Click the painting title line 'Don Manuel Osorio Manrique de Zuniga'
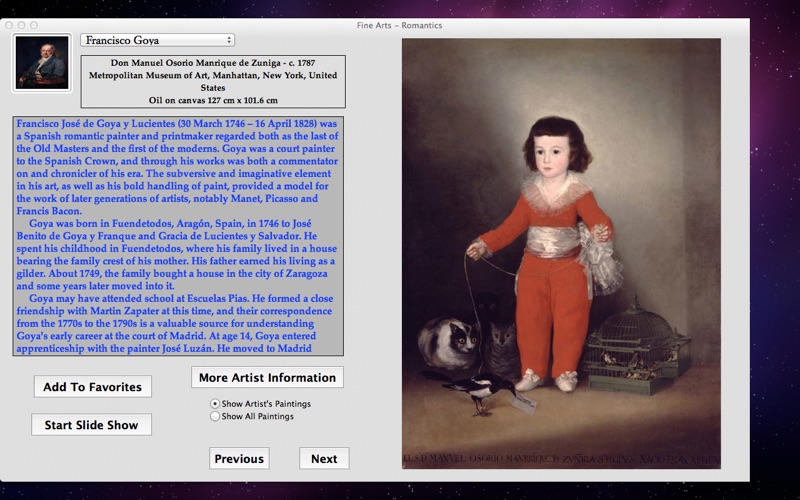The height and width of the screenshot is (500, 800). [x=196, y=63]
